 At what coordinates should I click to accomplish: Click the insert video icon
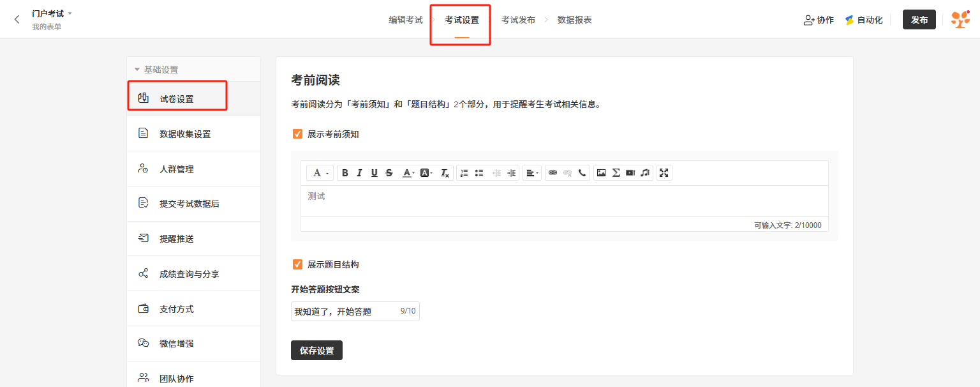pos(630,173)
